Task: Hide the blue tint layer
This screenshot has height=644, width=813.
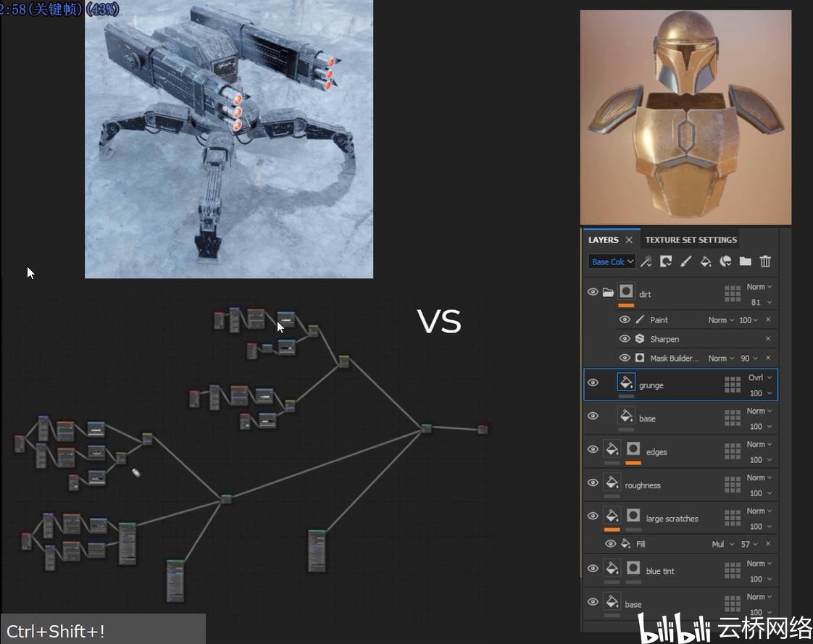Action: coord(593,568)
